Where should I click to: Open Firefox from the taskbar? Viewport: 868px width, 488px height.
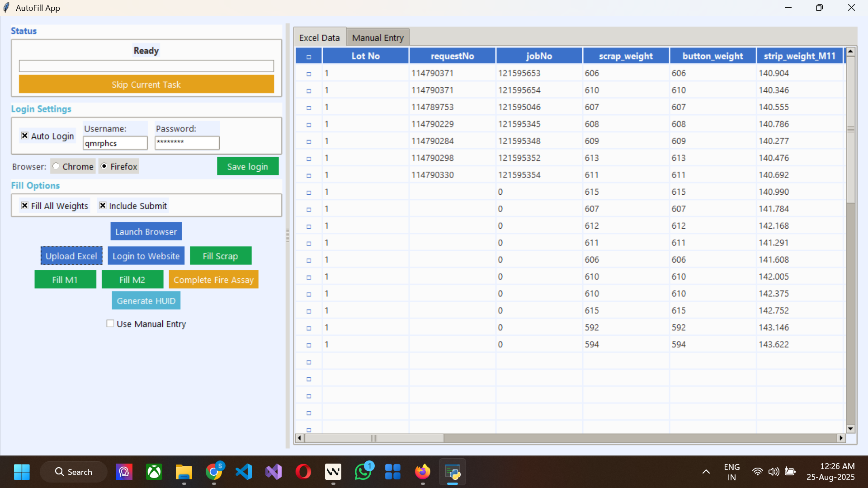423,471
